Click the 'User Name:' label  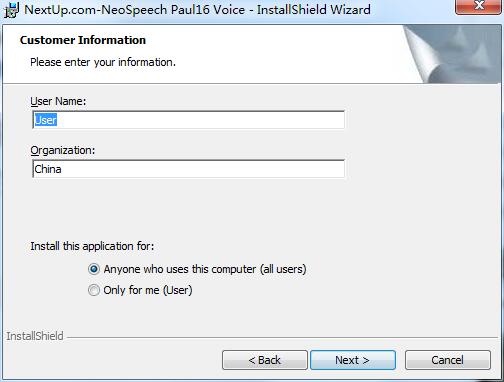(x=58, y=101)
